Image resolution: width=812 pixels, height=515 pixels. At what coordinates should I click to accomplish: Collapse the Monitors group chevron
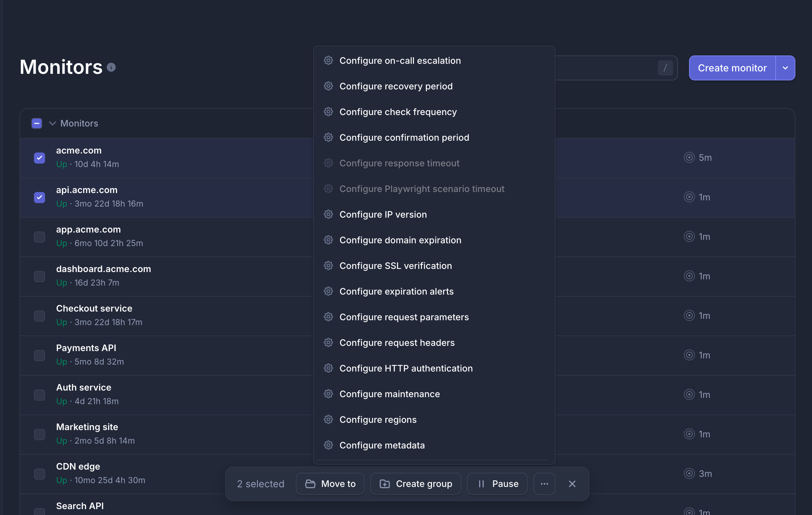(53, 123)
